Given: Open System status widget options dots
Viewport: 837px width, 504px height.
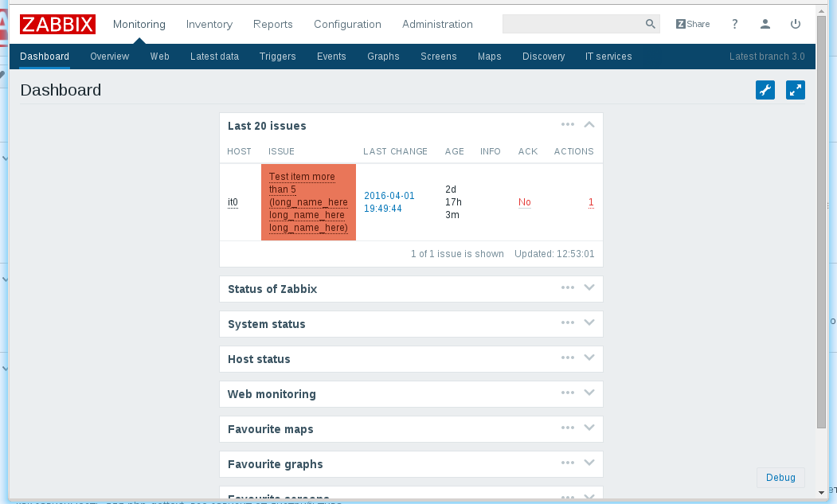Looking at the screenshot, I should click(568, 322).
